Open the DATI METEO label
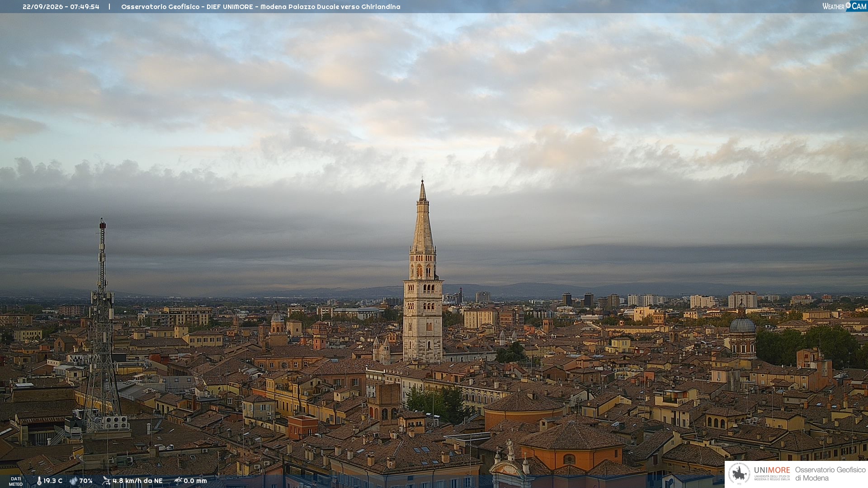The height and width of the screenshot is (488, 868). tap(16, 481)
